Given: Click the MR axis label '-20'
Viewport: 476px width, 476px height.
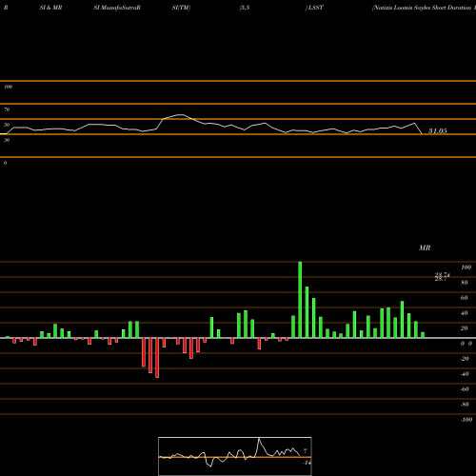Looking at the screenshot, I should (465, 359).
